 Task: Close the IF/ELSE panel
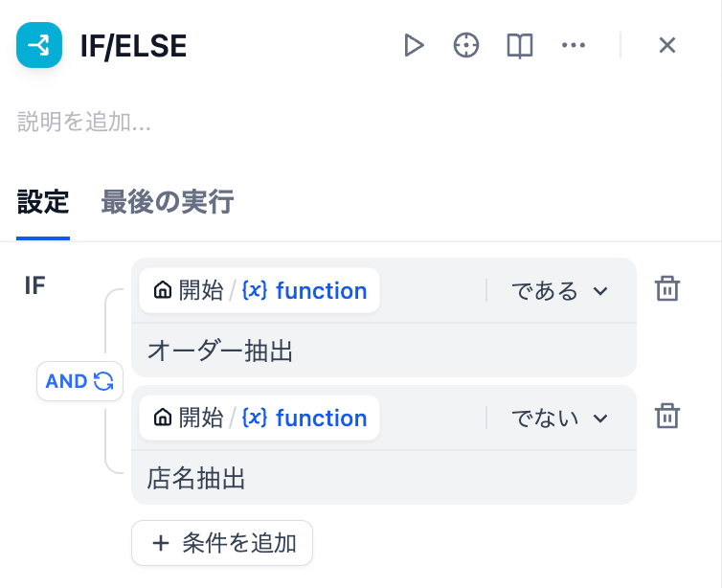[667, 45]
